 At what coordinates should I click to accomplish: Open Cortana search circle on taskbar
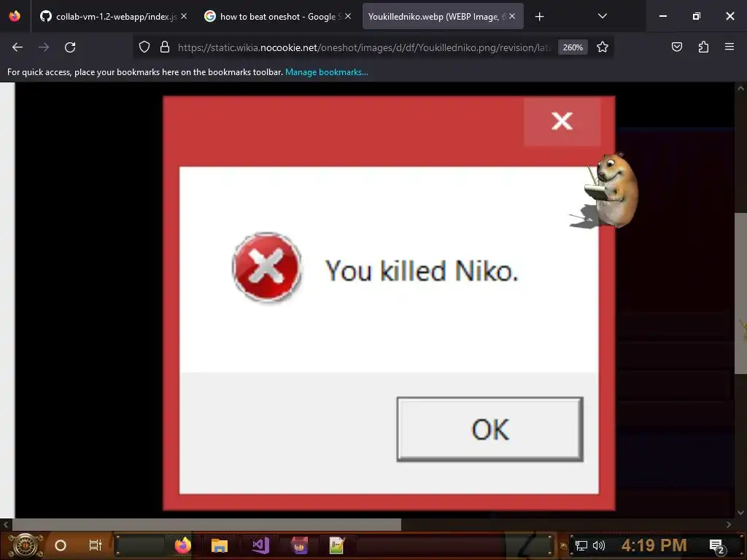(x=61, y=545)
